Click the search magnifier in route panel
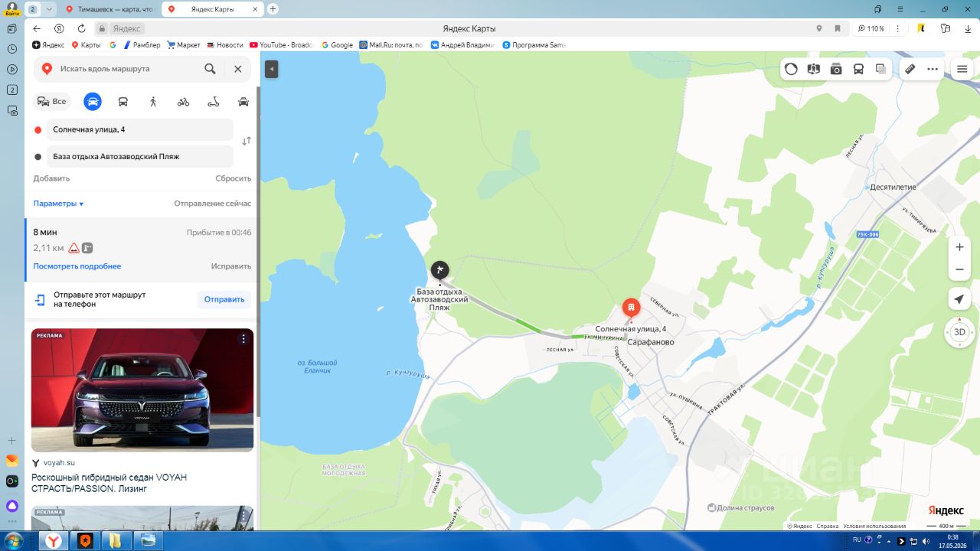This screenshot has height=551, width=980. point(210,69)
